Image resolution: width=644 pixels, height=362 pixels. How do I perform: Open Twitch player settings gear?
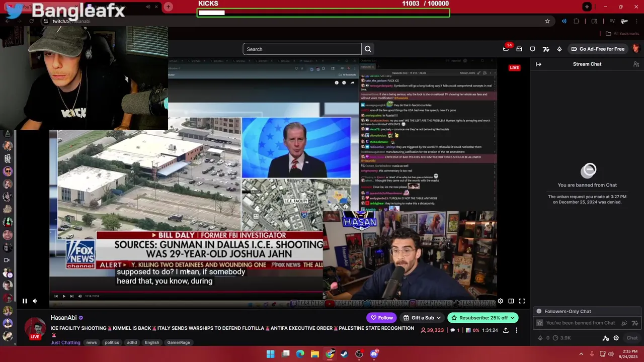[500, 301]
